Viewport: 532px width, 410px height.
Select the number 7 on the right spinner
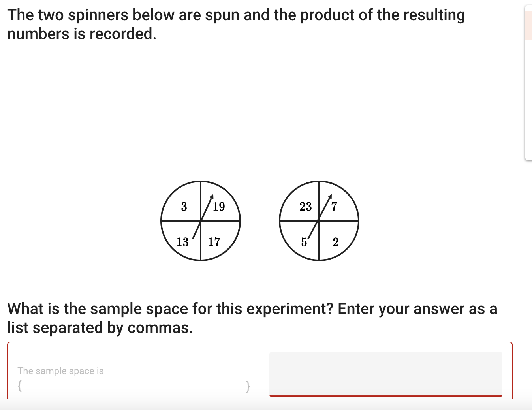(335, 206)
